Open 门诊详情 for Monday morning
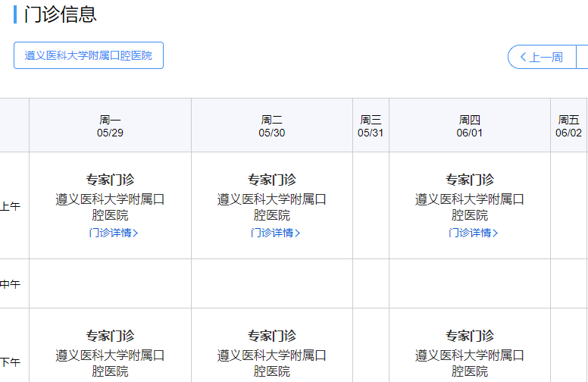Image resolution: width=588 pixels, height=382 pixels. (110, 233)
